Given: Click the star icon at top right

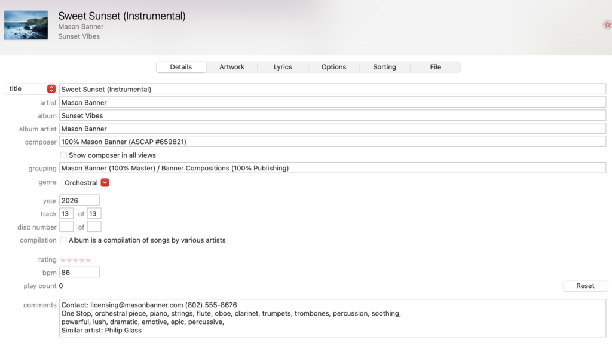Looking at the screenshot, I should pyautogui.click(x=607, y=25).
